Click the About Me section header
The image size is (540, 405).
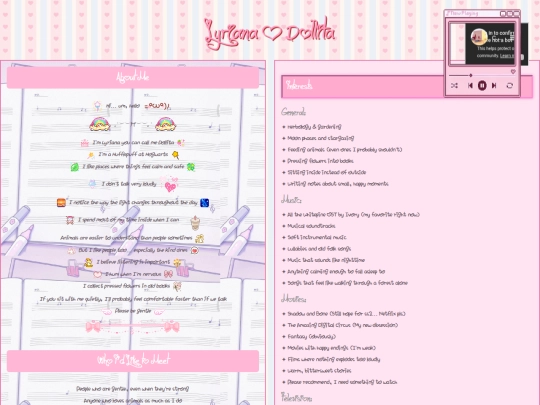pyautogui.click(x=133, y=77)
